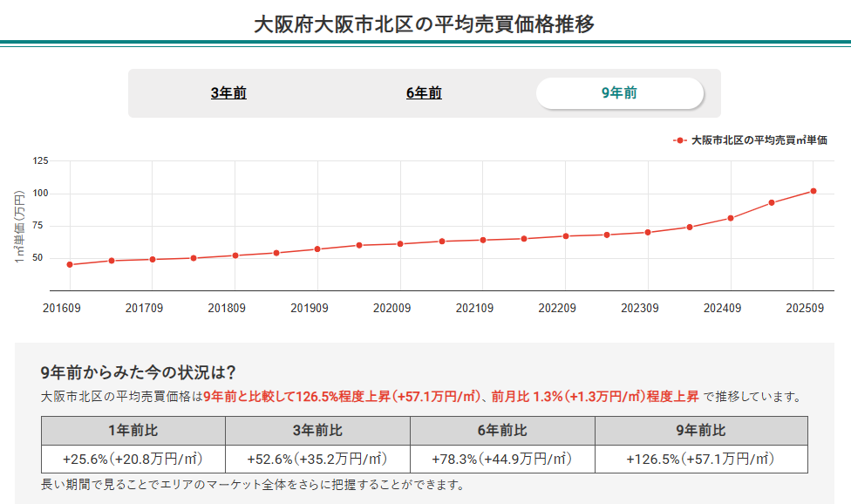Pick the 202009 data point marker

click(x=400, y=243)
